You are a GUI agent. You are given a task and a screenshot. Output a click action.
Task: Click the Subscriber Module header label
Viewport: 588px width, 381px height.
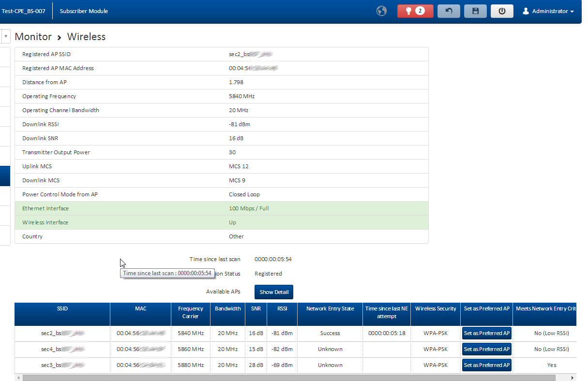[84, 11]
